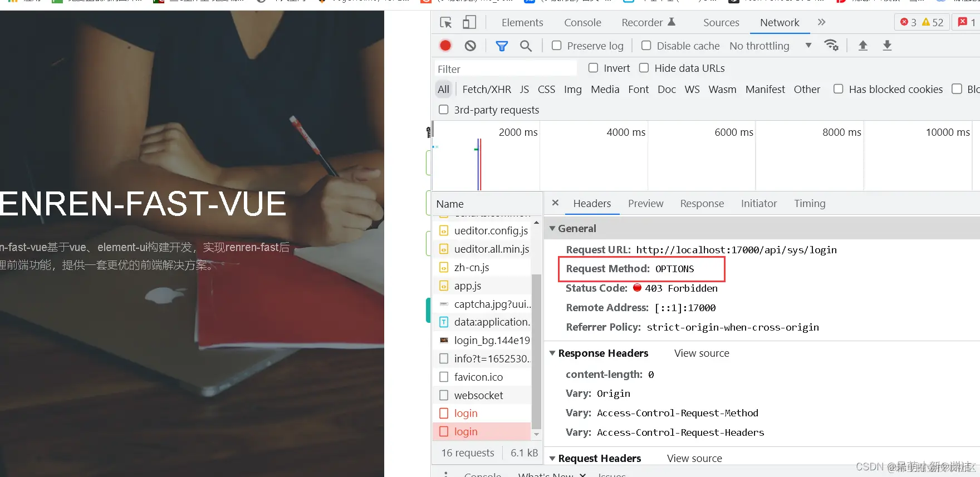Open the Preview tab of request
Image resolution: width=980 pixels, height=477 pixels.
[645, 203]
